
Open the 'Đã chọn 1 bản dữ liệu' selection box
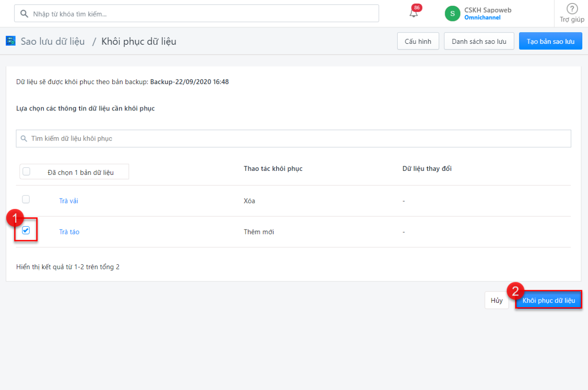[x=74, y=171]
